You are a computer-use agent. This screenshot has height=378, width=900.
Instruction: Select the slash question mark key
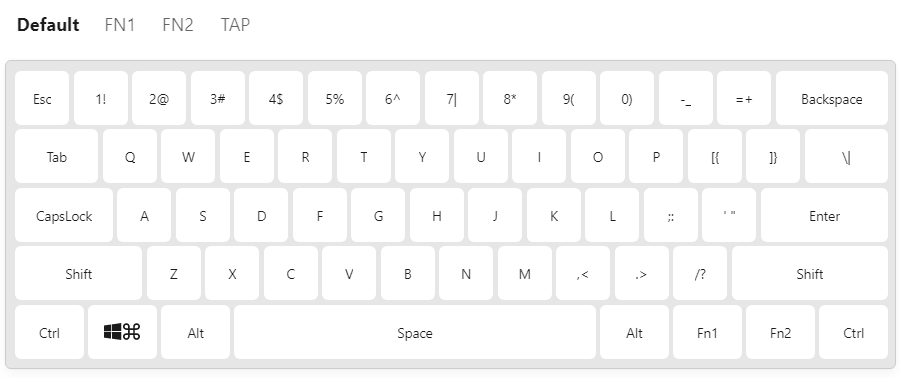pos(700,274)
